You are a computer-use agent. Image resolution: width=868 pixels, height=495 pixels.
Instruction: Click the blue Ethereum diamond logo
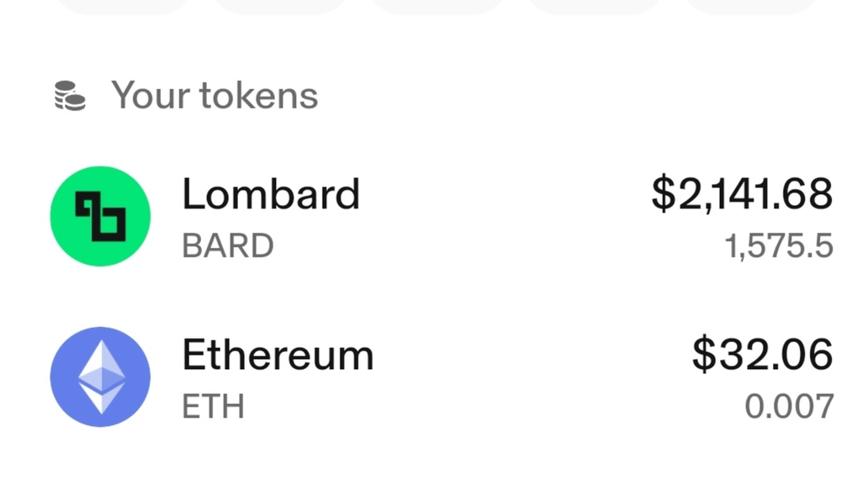pos(100,377)
